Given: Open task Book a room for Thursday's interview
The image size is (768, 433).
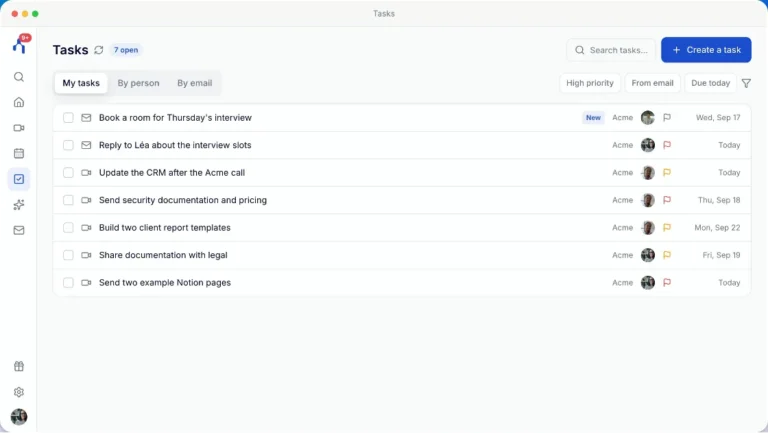Looking at the screenshot, I should point(175,118).
